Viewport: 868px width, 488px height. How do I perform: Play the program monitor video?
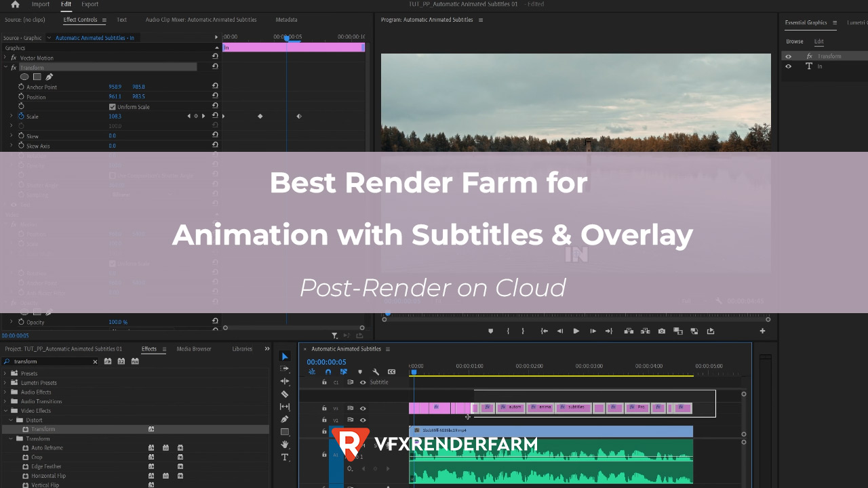576,331
